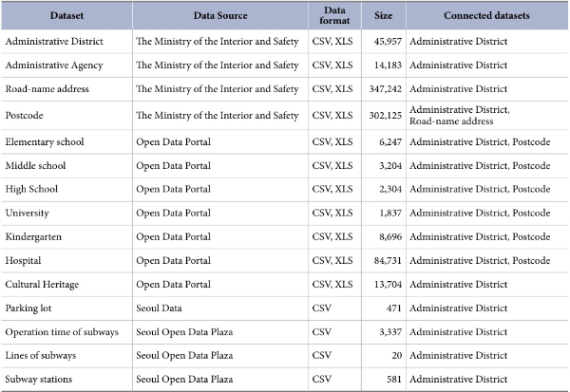Select the Lines of subways cell
The width and height of the screenshot is (570, 392).
pos(41,355)
